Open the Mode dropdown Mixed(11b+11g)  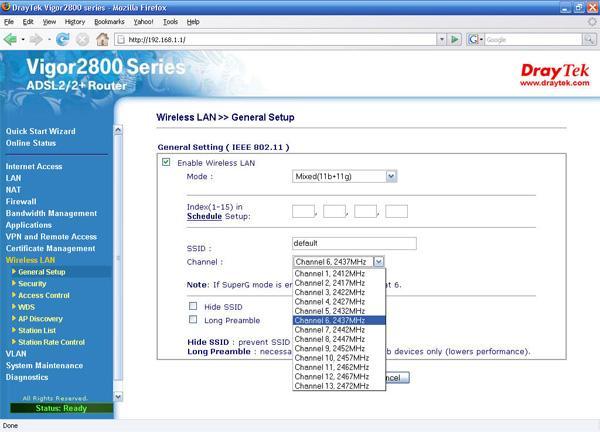(344, 176)
